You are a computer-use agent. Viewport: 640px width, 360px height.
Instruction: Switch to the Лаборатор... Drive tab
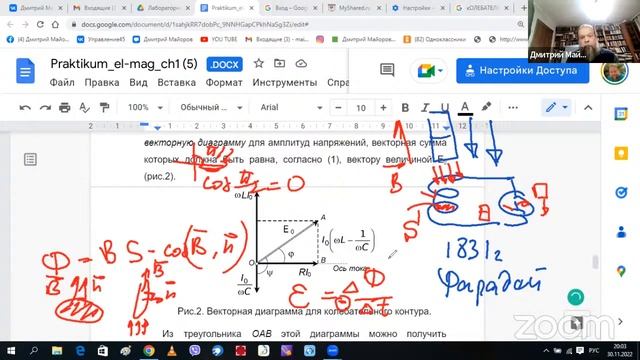coord(163,8)
